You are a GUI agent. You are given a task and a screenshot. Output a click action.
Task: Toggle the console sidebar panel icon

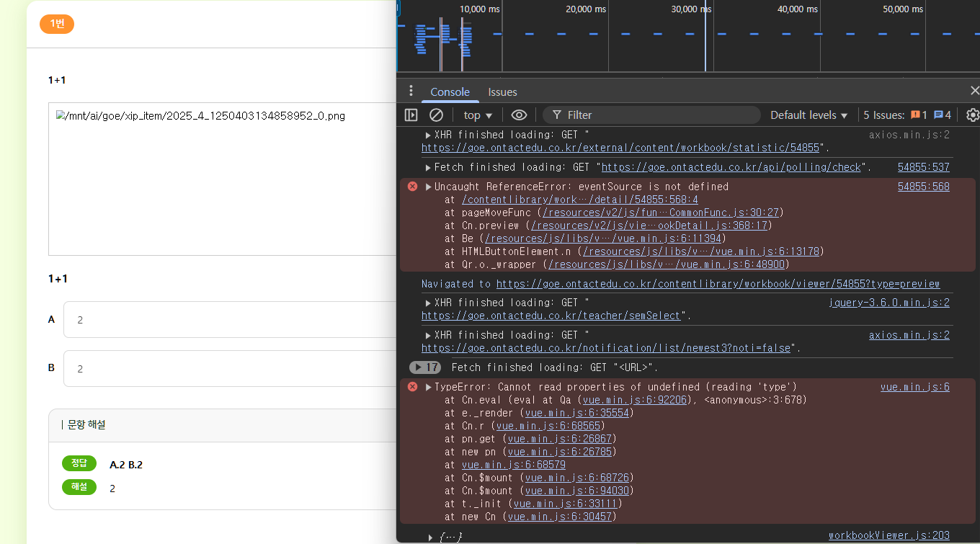[411, 115]
